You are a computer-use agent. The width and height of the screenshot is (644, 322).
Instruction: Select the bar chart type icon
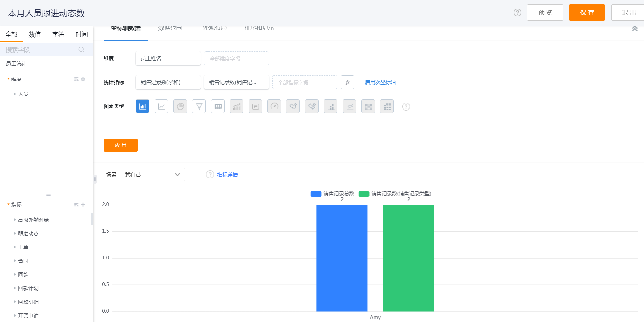(143, 106)
